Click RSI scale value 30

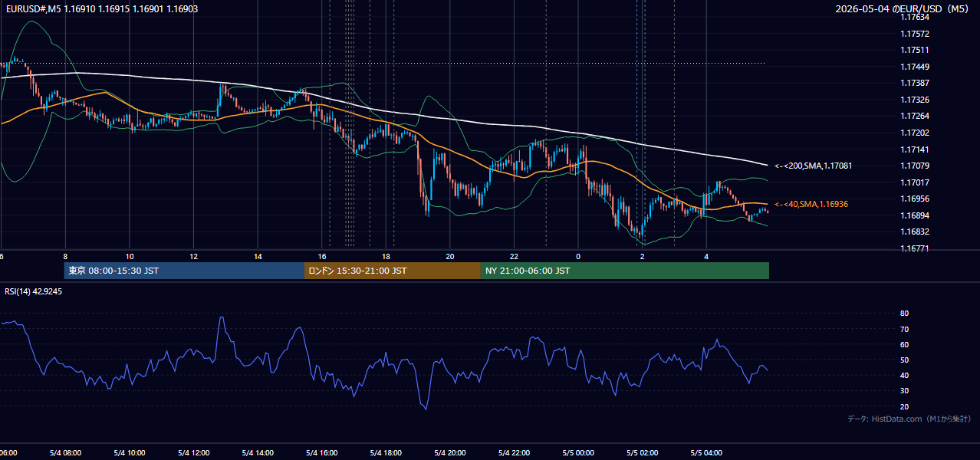click(x=904, y=390)
